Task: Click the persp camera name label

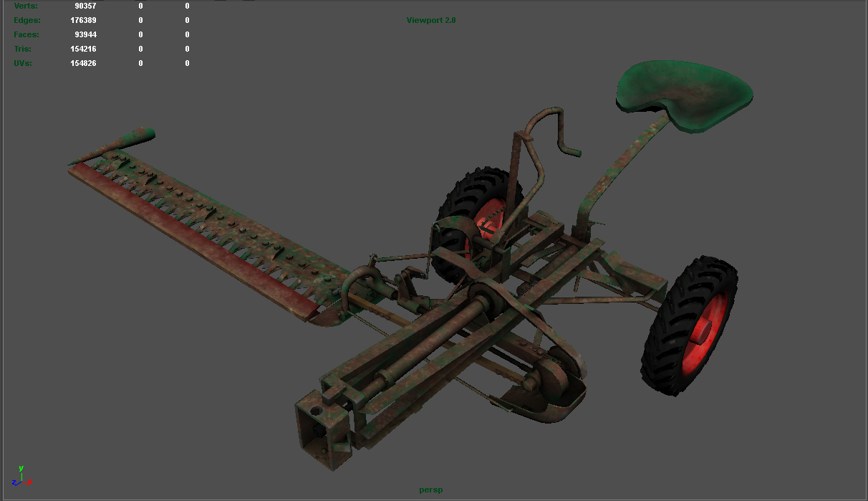Action: click(x=431, y=490)
